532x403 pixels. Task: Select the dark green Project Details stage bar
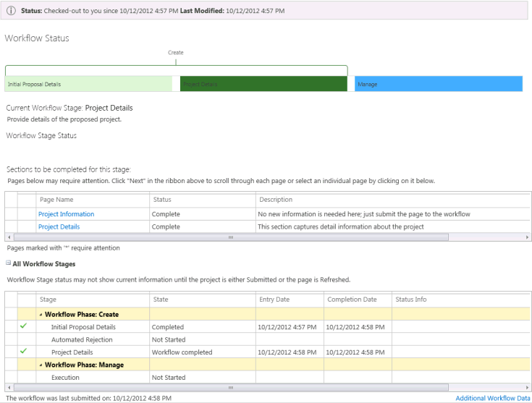[263, 84]
